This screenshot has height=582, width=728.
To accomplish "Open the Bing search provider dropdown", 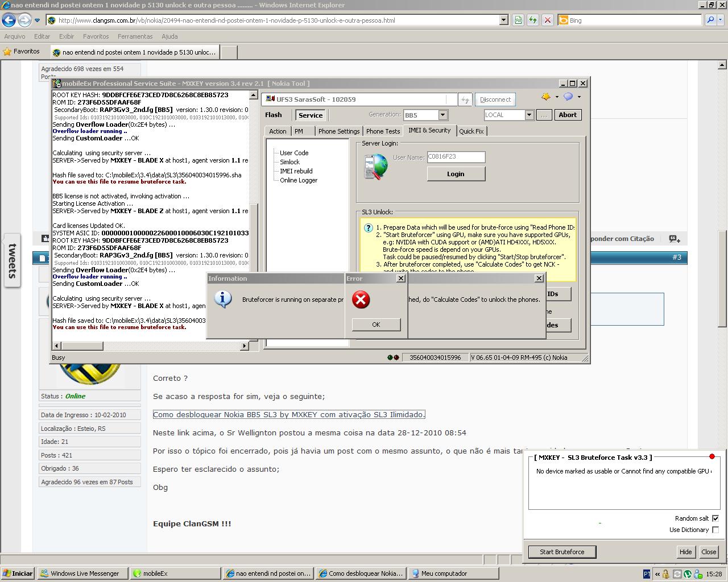I will coord(721,20).
